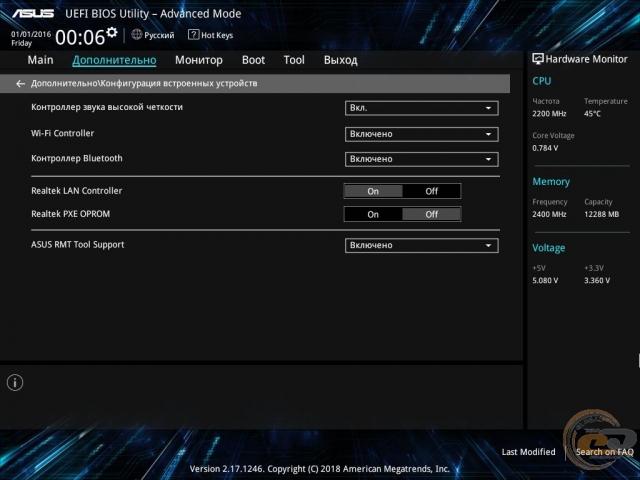Screen dimensions: 640x480
Task: Click the 00:06 clock display
Action: [80, 38]
